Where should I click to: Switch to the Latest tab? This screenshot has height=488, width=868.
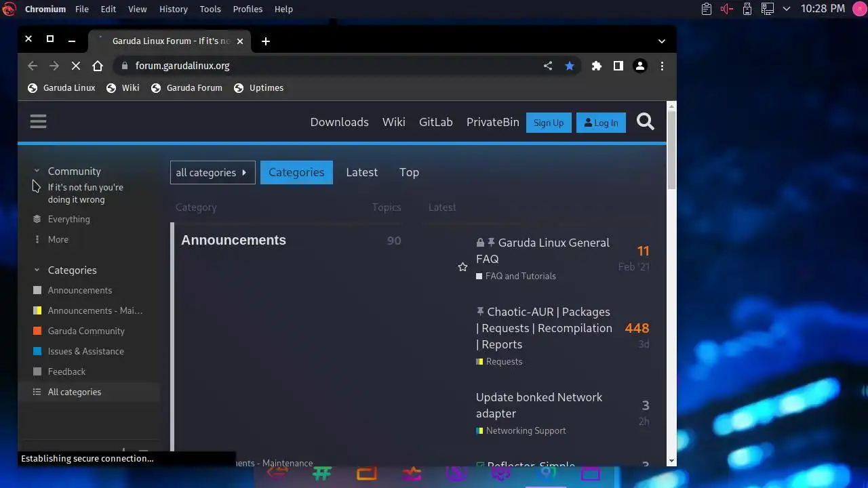361,172
